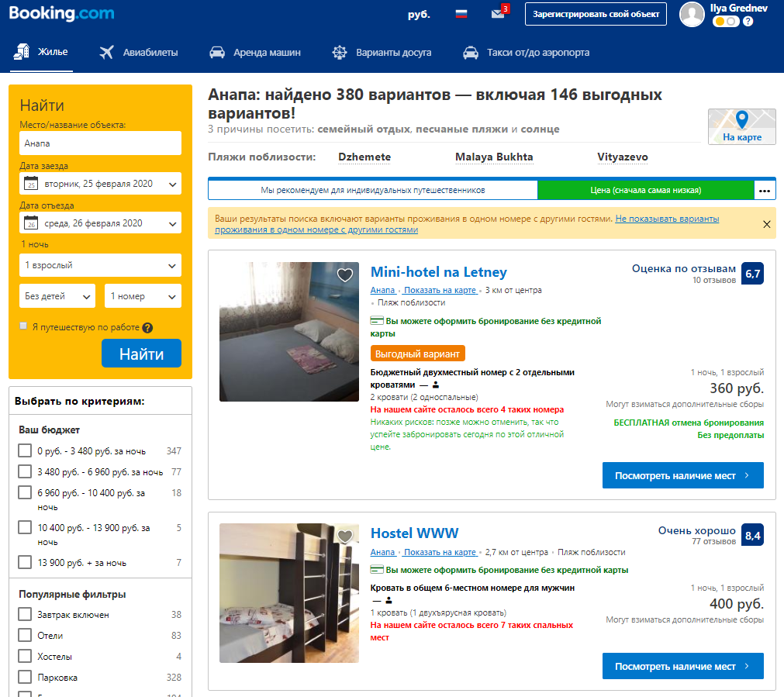Open the Russian flag language selector
The height and width of the screenshot is (697, 784).
point(461,14)
